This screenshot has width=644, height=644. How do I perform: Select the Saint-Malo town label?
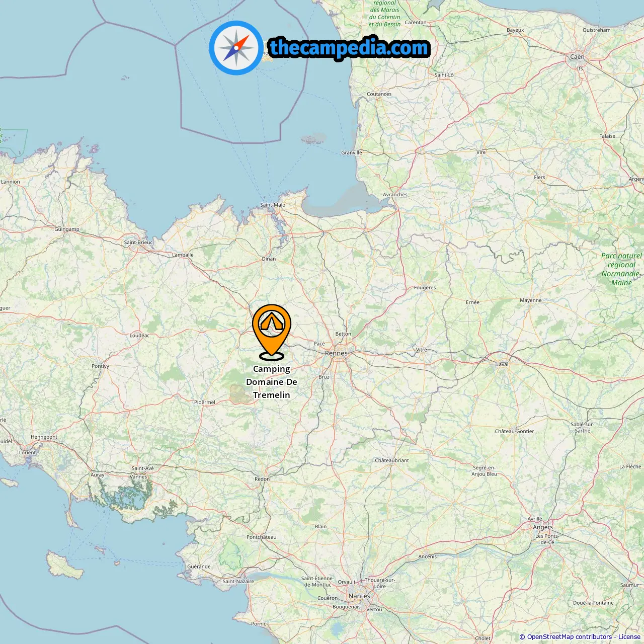(x=273, y=205)
